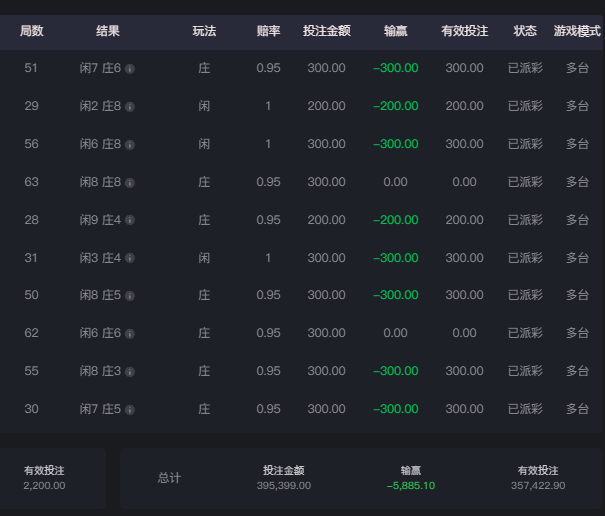The width and height of the screenshot is (605, 516).
Task: Select round number 29 cell
Action: 31,106
